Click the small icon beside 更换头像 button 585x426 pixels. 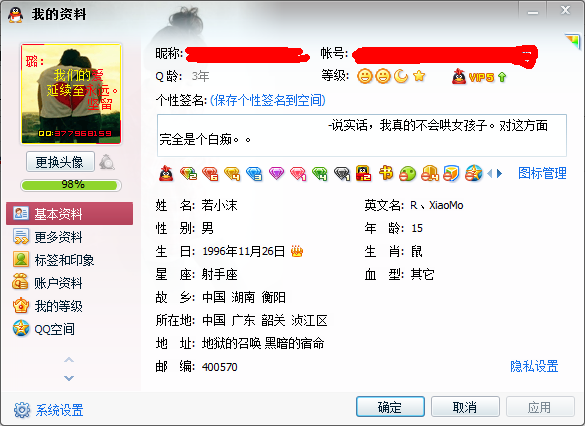[107, 162]
